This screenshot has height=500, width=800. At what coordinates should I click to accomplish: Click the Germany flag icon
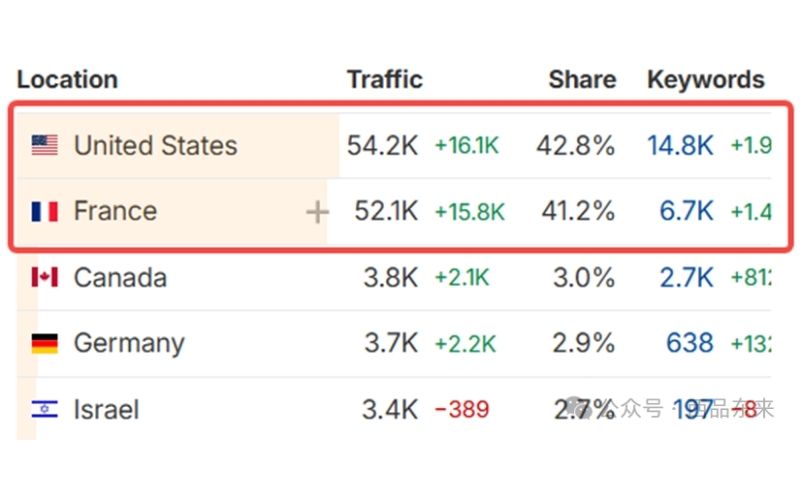44,343
